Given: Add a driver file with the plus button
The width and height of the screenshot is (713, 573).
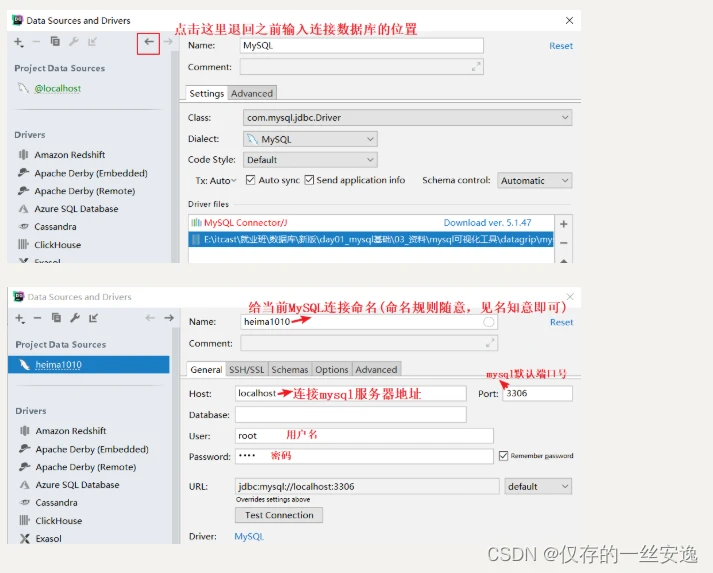Looking at the screenshot, I should click(563, 224).
